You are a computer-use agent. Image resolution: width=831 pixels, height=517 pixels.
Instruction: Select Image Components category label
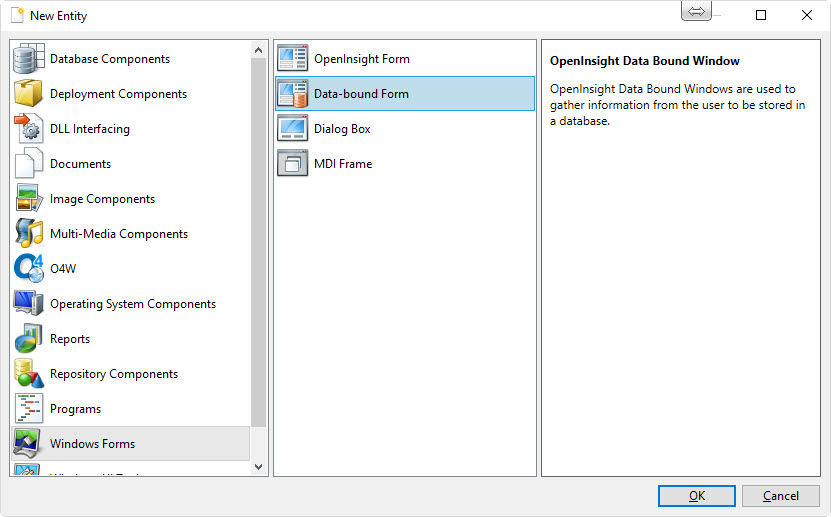pos(102,199)
